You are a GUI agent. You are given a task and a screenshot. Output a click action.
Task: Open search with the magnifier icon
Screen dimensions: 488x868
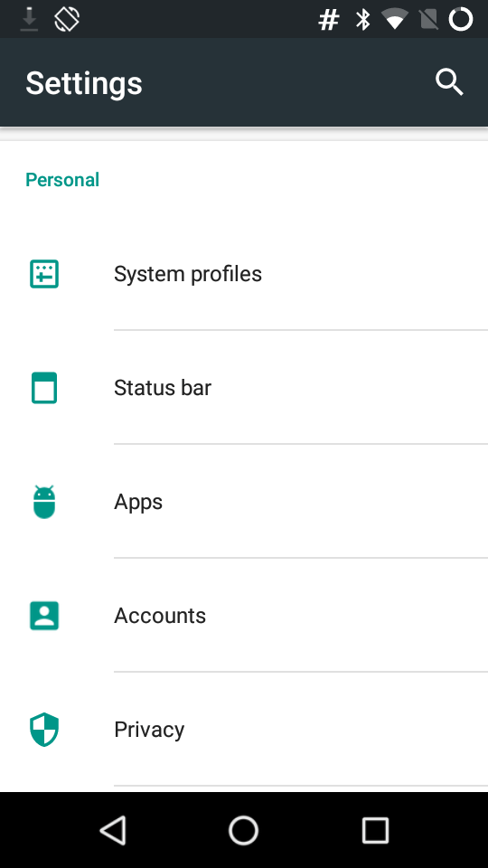(x=449, y=82)
